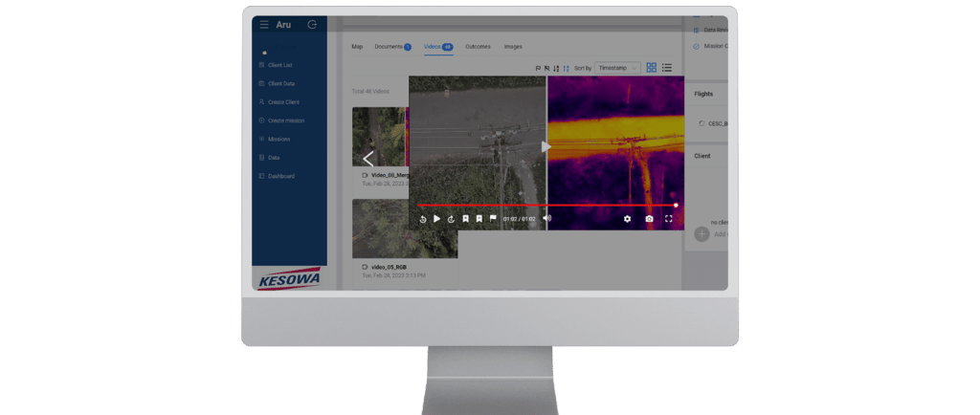This screenshot has width=980, height=415.
Task: Open the Timestamp sort dropdown
Action: [x=617, y=67]
